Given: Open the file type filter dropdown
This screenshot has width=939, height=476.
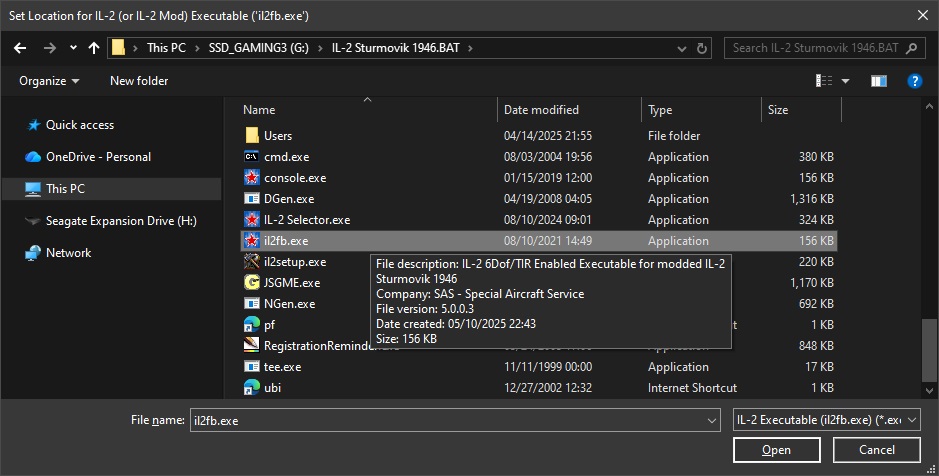Looking at the screenshot, I should click(x=827, y=420).
